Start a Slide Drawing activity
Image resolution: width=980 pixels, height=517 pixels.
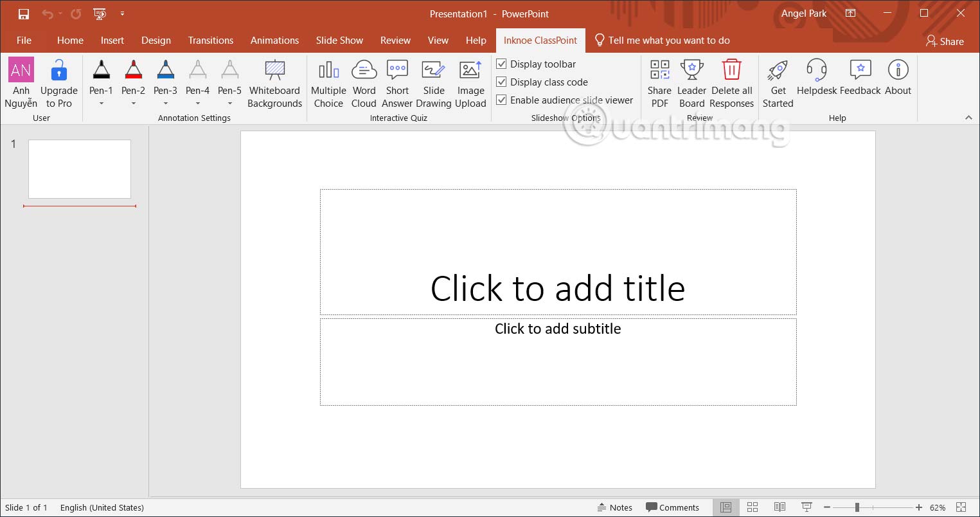coord(433,84)
